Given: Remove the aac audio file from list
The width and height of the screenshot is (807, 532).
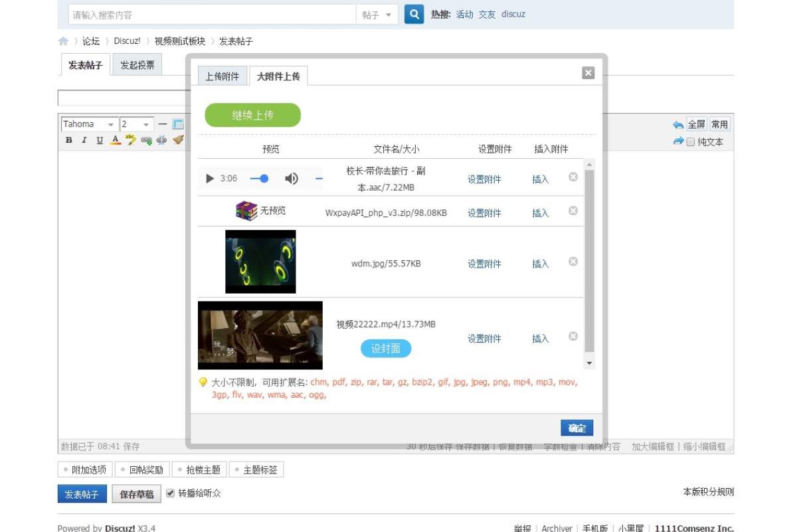Looking at the screenshot, I should (573, 177).
